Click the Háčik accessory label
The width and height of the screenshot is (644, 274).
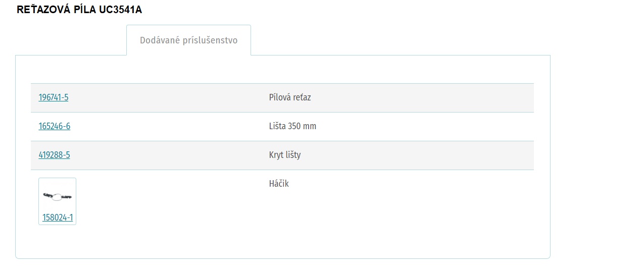(x=279, y=184)
